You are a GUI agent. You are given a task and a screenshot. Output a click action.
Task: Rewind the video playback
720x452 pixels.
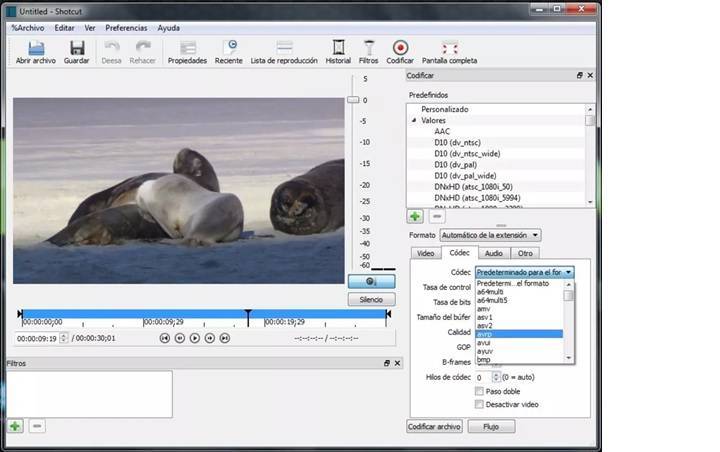(x=180, y=338)
